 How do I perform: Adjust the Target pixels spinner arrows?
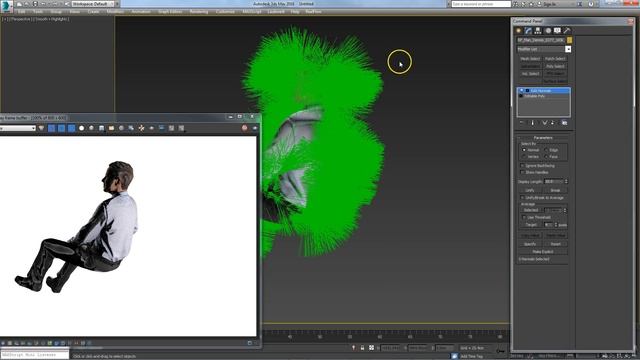tap(556, 224)
